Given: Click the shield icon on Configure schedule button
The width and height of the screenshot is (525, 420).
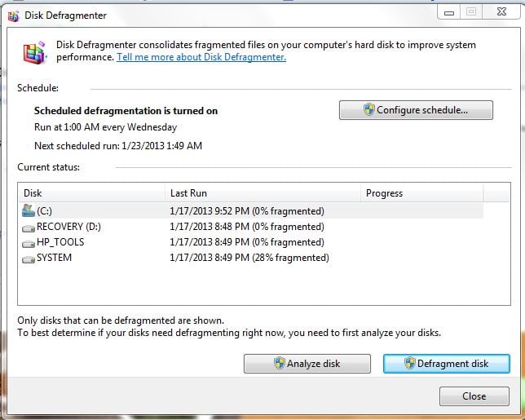Looking at the screenshot, I should pos(369,109).
